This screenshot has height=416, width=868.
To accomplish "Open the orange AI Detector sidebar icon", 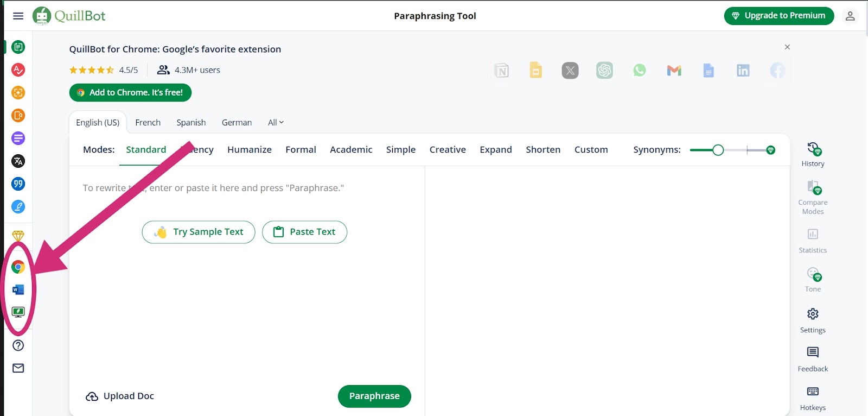I will tap(18, 93).
